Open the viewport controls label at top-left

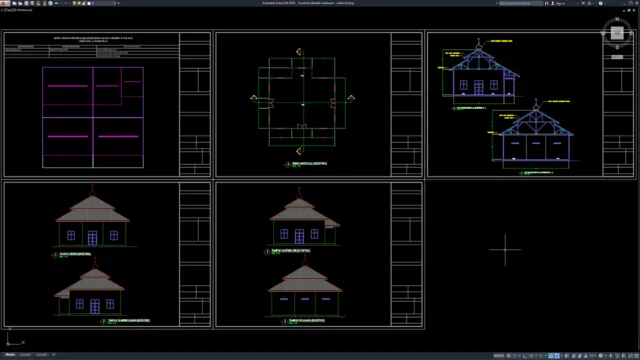[16, 10]
